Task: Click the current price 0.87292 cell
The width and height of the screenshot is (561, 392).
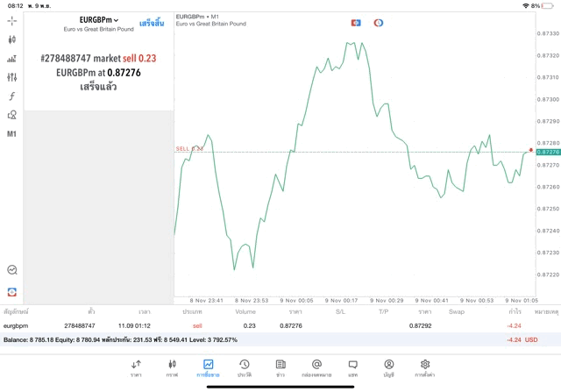Action: (421, 325)
